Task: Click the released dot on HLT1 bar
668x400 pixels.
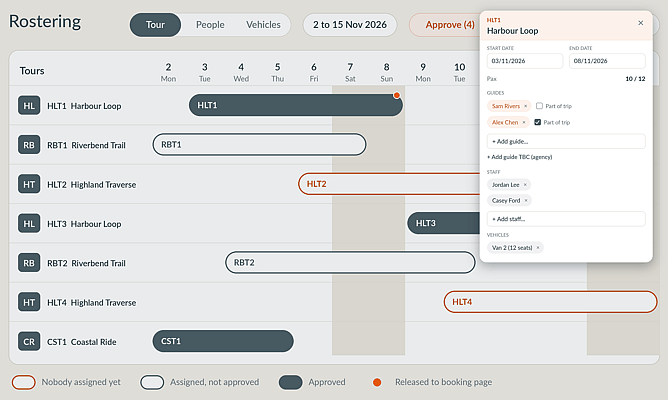Action: tap(397, 95)
